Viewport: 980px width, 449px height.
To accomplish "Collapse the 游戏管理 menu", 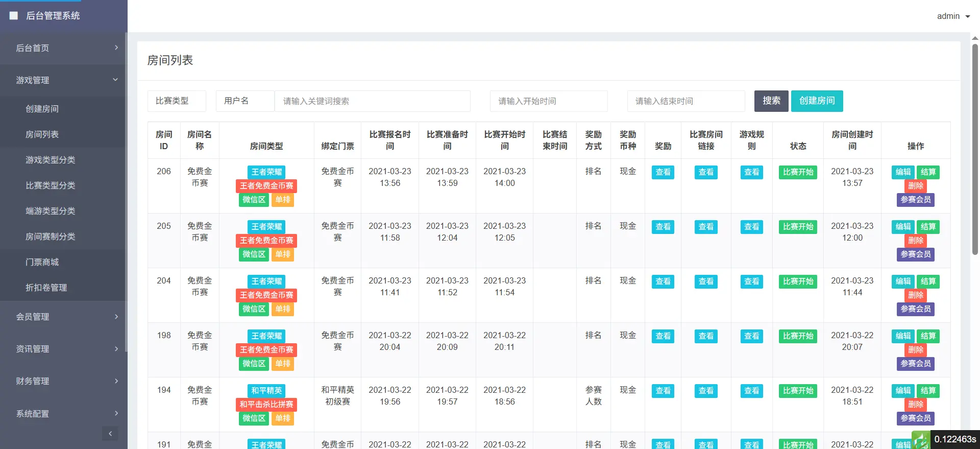I will tap(63, 80).
